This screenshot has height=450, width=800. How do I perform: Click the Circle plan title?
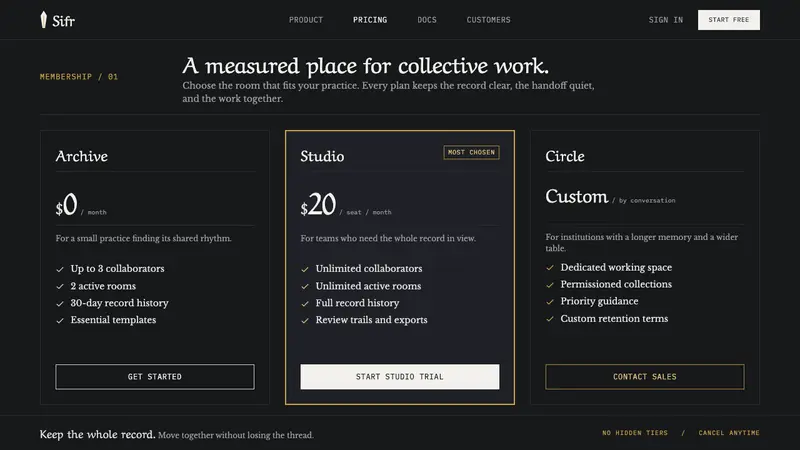[x=565, y=156]
